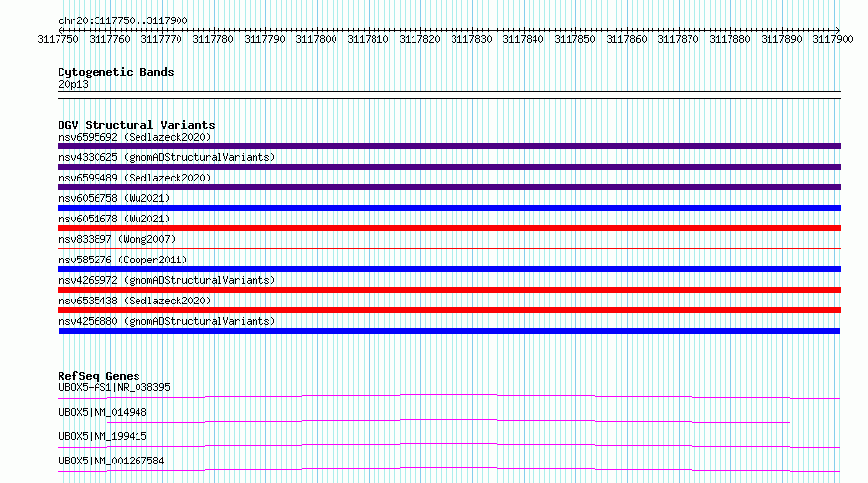Click the nsv6535438 (Sedlazeck2020) label

(x=135, y=301)
